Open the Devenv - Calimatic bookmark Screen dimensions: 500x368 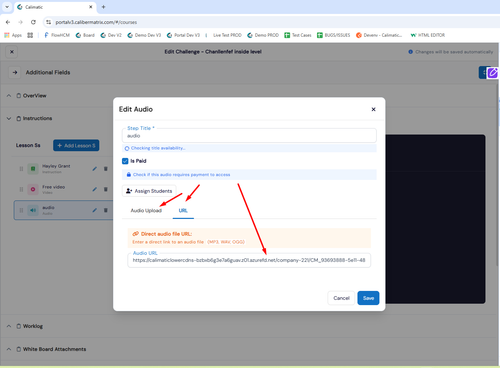[x=379, y=35]
